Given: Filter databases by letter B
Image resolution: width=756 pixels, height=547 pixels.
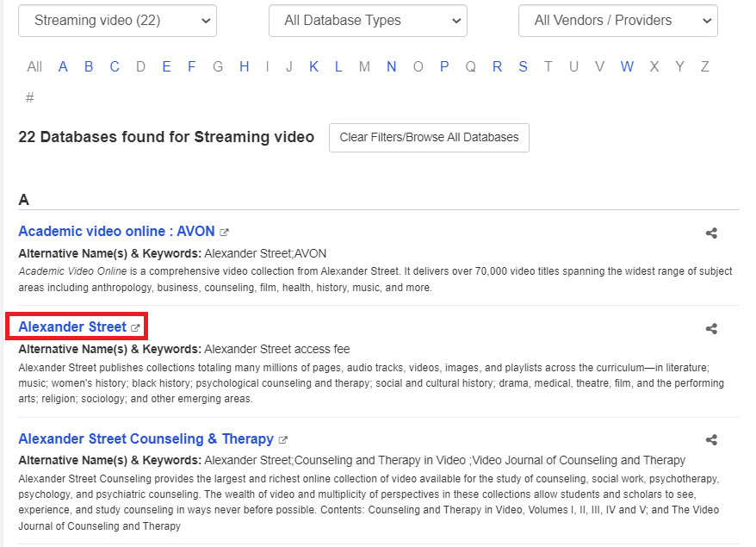Looking at the screenshot, I should click(x=89, y=66).
